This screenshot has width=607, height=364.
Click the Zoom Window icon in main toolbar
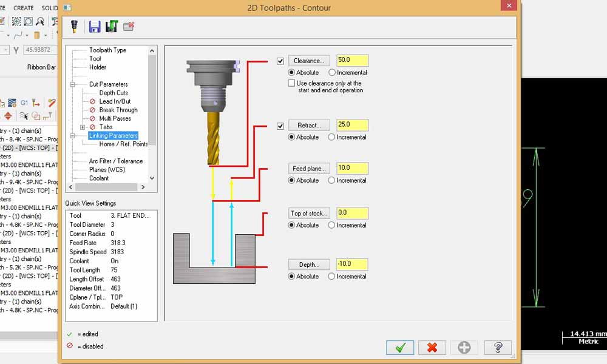(x=16, y=21)
